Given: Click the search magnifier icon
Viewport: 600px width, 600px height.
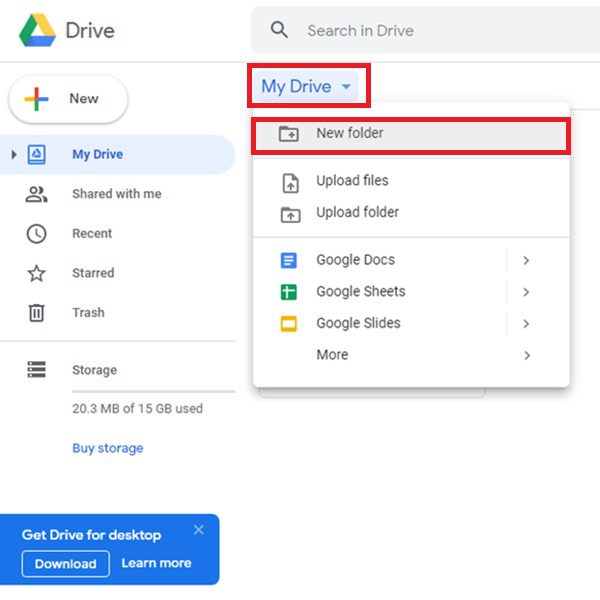Looking at the screenshot, I should 279,29.
